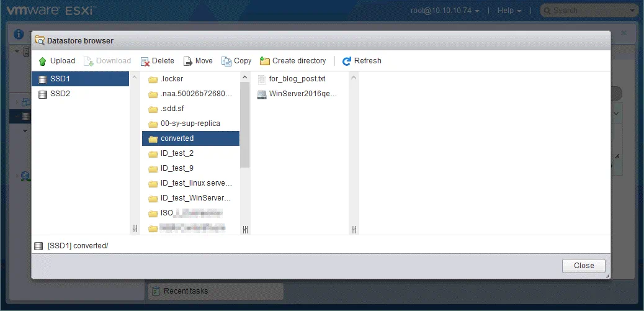The width and height of the screenshot is (644, 311).
Task: Expand the root@10.10.10.74 user menu
Action: coord(445,11)
